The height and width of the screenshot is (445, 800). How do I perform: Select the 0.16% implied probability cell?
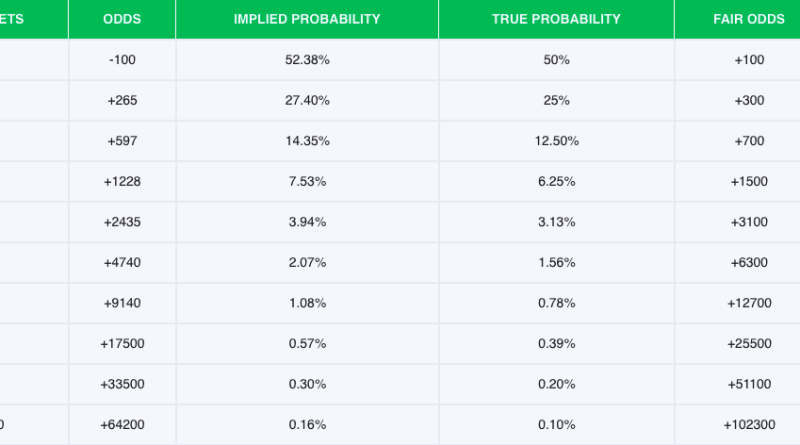click(306, 424)
